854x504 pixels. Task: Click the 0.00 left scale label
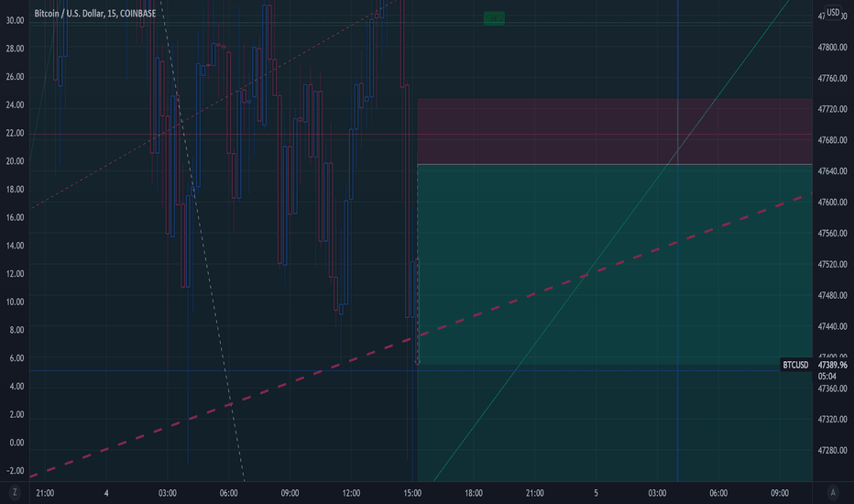coord(16,443)
